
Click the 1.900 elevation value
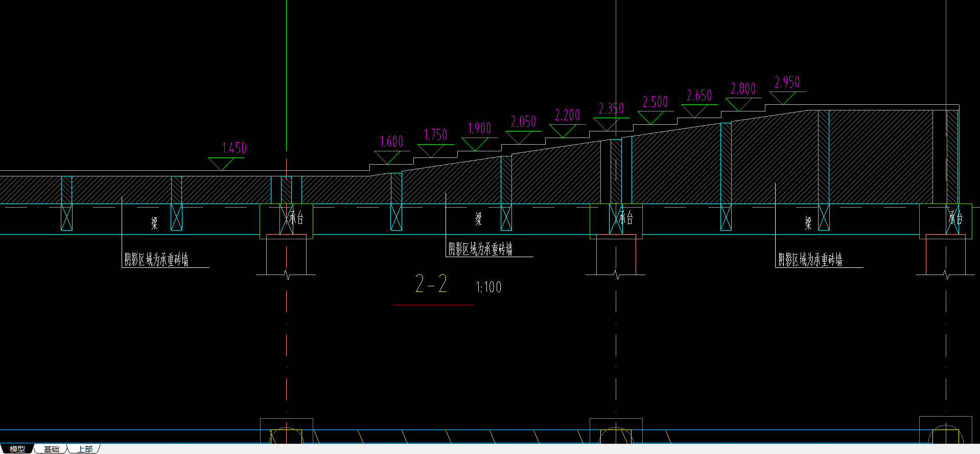click(479, 128)
